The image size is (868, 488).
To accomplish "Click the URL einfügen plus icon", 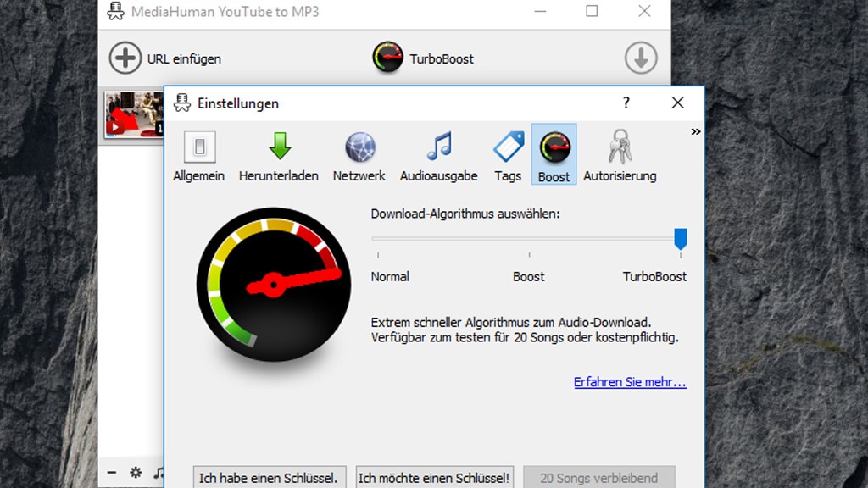I will click(125, 58).
